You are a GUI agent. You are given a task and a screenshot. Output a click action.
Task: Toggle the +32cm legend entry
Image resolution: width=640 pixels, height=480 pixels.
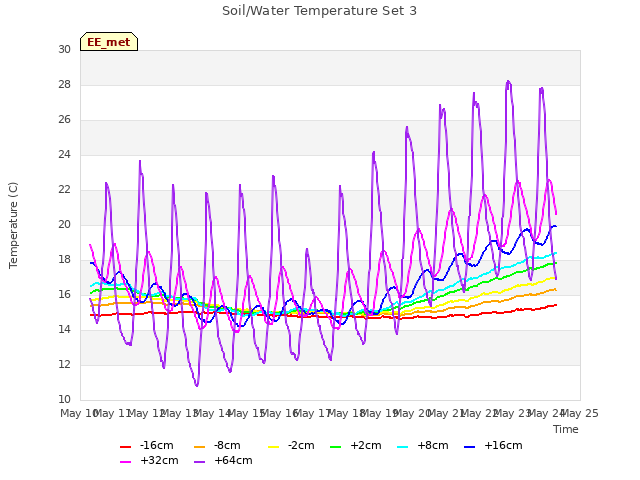[149, 460]
